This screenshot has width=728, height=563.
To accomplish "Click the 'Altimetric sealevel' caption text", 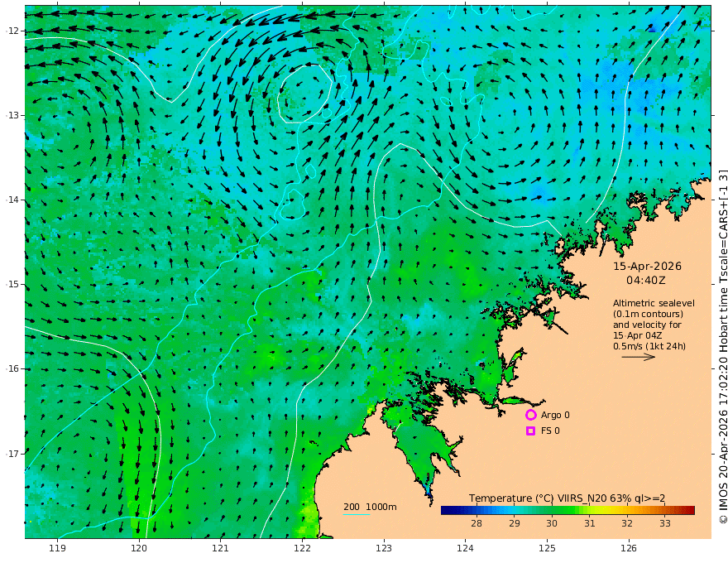I will click(654, 303).
